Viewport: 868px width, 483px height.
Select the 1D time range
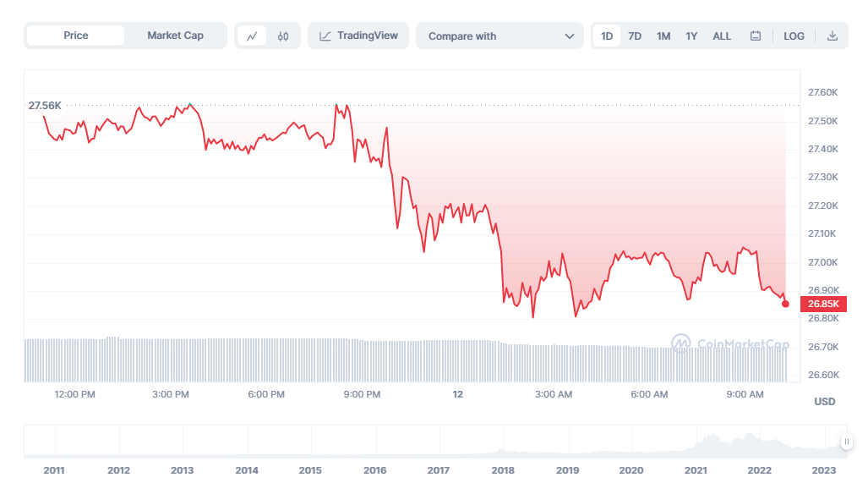point(607,36)
